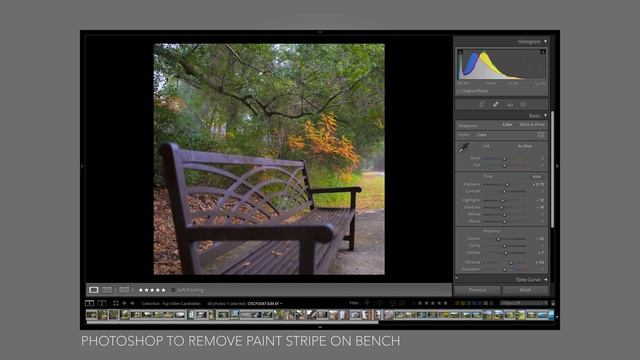Collapse the Histogram panel
640x360 pixels.
[546, 42]
